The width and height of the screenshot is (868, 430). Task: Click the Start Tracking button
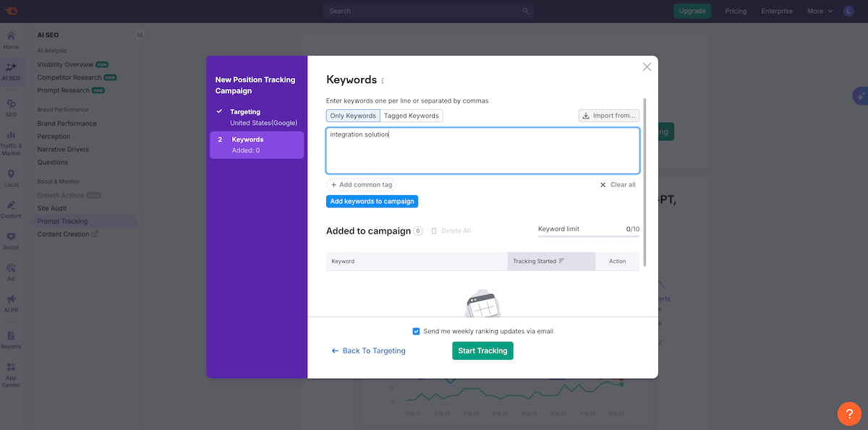point(482,351)
